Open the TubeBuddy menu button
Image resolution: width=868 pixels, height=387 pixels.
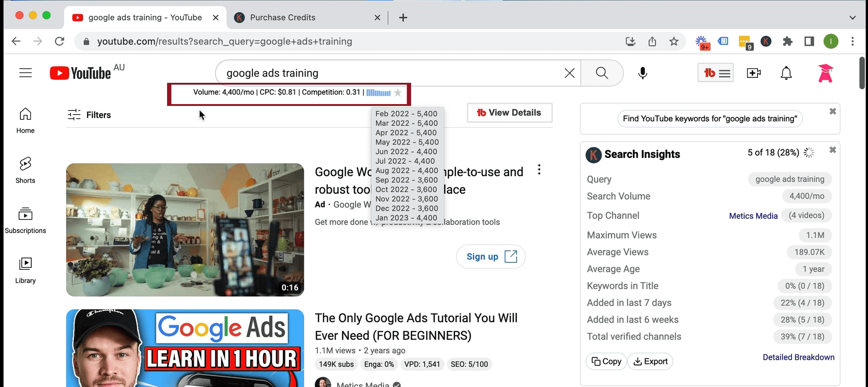(715, 73)
